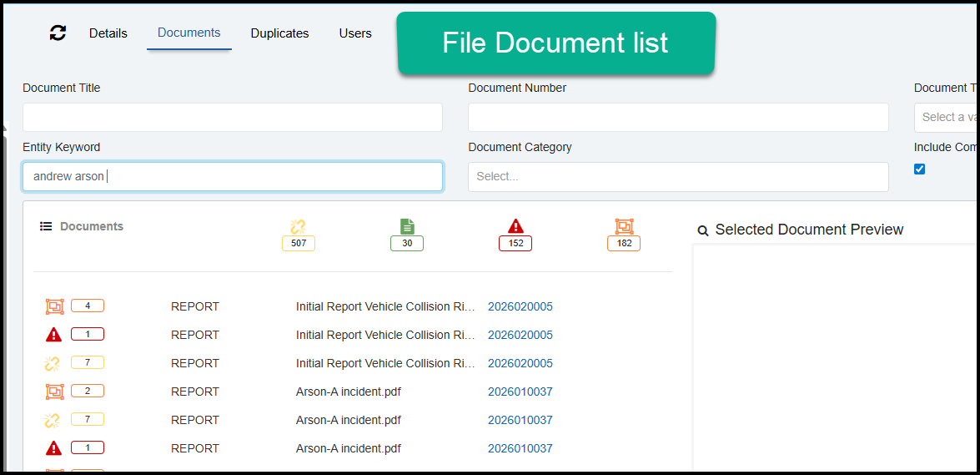
Task: Click the orange duplicate icon with count 4
Action: pyautogui.click(x=54, y=306)
